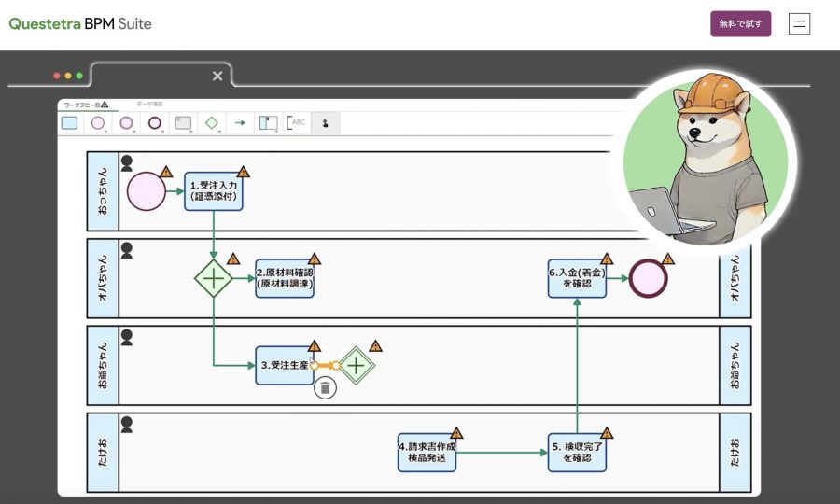Select the swimlane tool in toolbar
The width and height of the screenshot is (840, 504).
(x=269, y=123)
